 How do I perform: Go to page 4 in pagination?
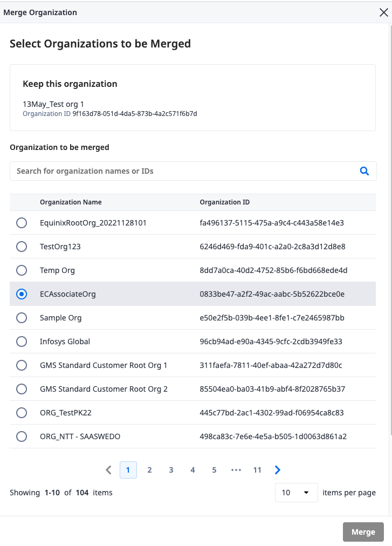pos(192,470)
